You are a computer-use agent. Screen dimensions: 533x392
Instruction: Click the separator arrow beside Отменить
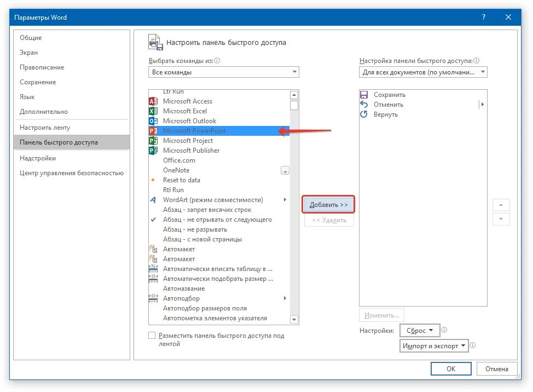482,105
